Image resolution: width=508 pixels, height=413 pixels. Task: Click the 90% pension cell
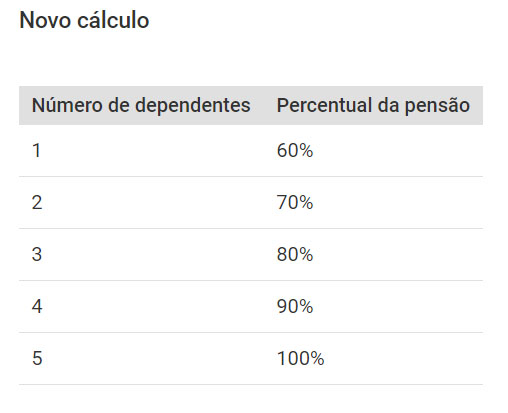(x=295, y=306)
